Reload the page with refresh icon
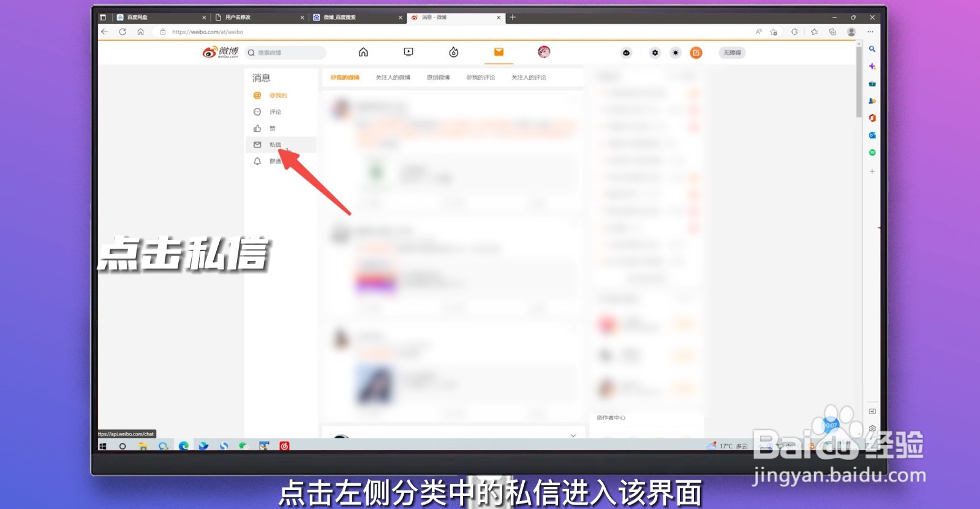Viewport: 980px width, 509px height. coord(123,32)
